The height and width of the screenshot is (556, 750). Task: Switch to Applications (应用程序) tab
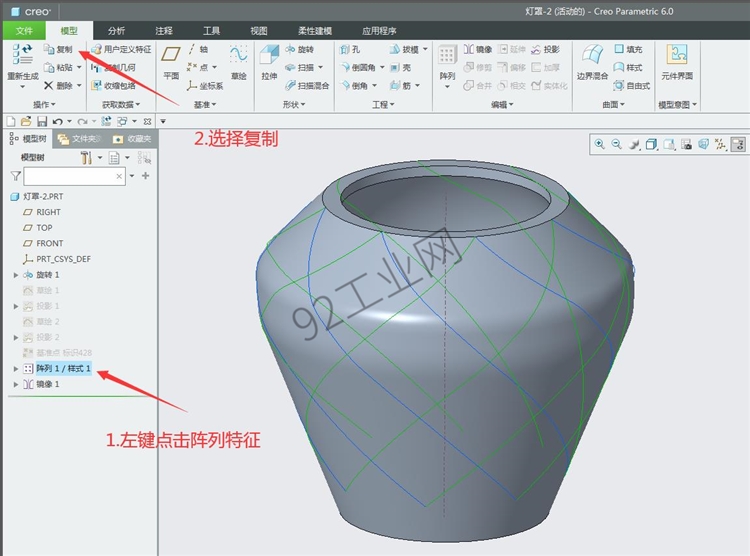pos(379,31)
